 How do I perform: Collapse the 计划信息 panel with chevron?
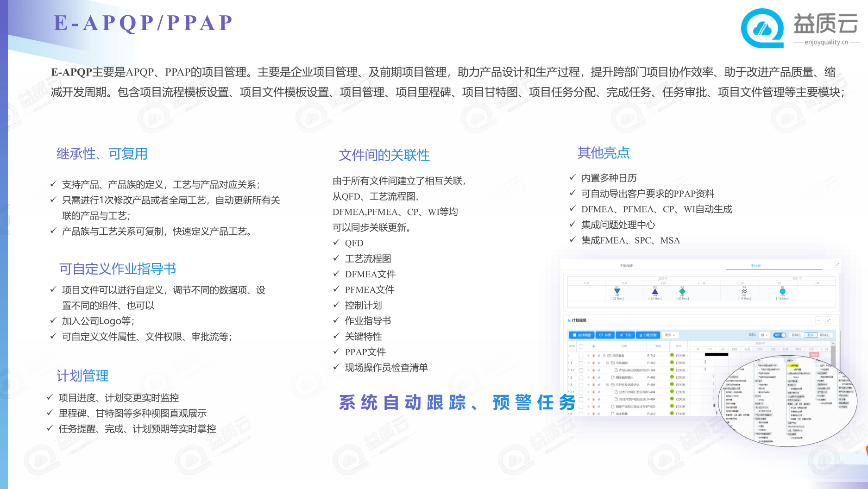click(818, 320)
